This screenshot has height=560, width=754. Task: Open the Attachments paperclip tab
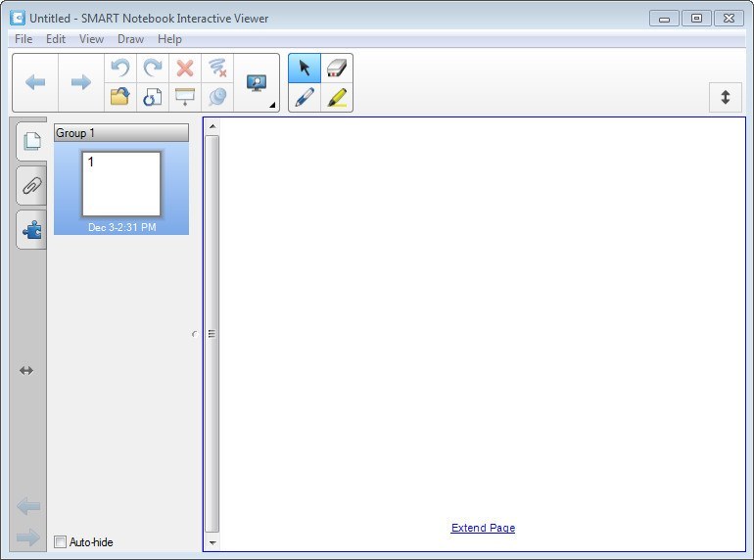point(31,185)
